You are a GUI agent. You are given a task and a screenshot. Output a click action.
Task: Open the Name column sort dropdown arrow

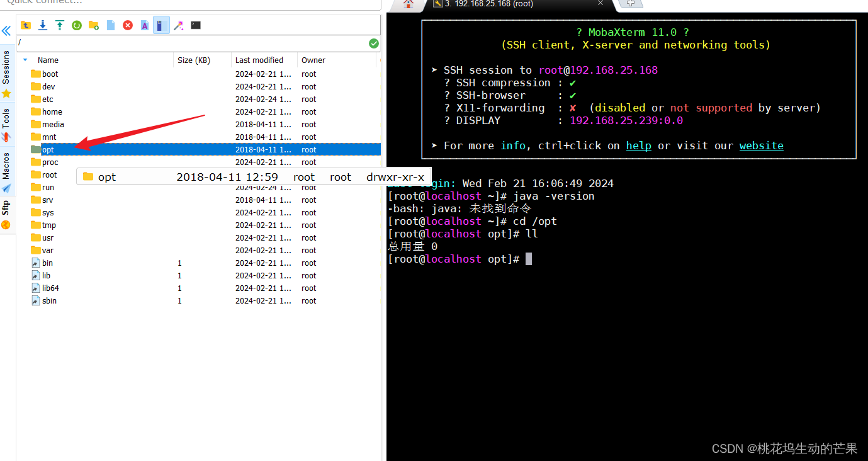coord(25,60)
